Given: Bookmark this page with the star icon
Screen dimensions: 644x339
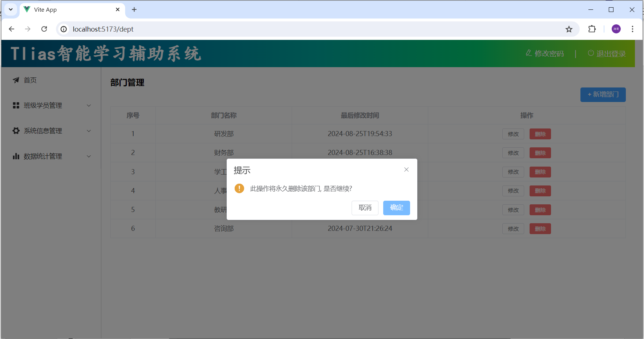Looking at the screenshot, I should pyautogui.click(x=569, y=29).
